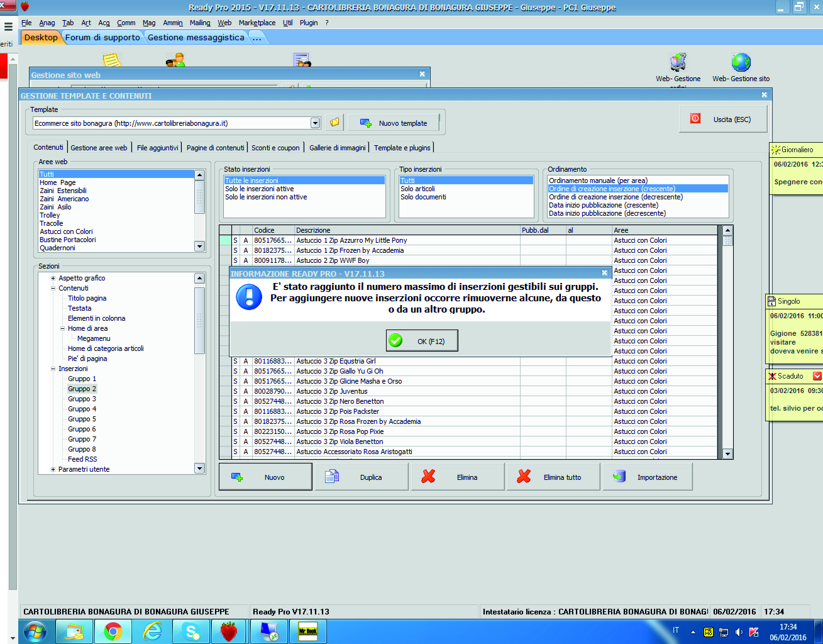
Task: Click the red Uscita (ESC) exit icon
Action: coord(695,118)
